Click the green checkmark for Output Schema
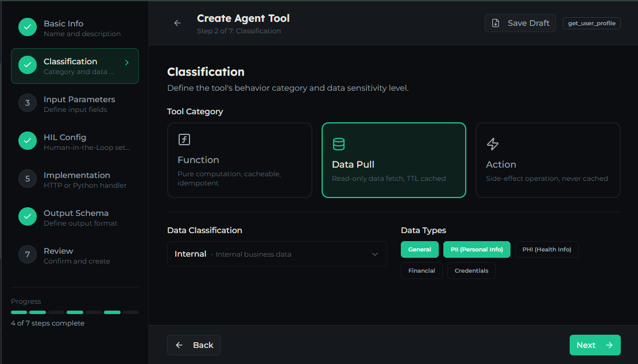638x364 pixels. (28, 216)
